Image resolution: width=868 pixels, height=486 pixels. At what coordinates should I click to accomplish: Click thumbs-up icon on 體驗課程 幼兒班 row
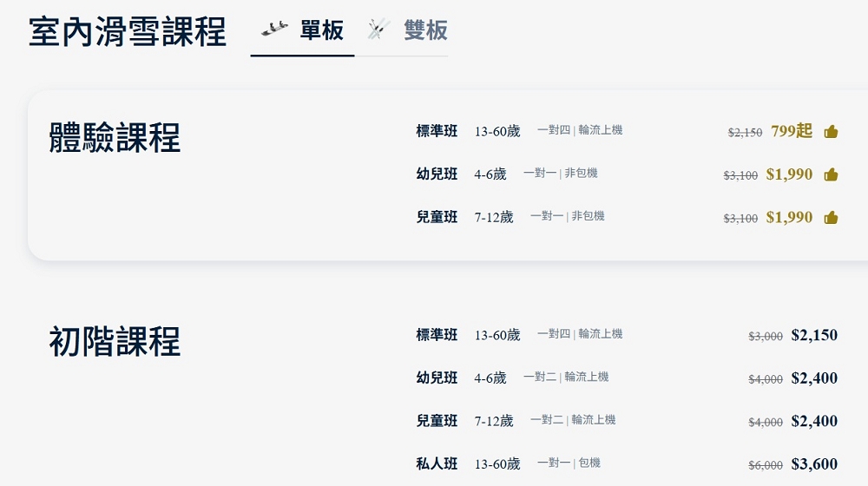click(831, 174)
